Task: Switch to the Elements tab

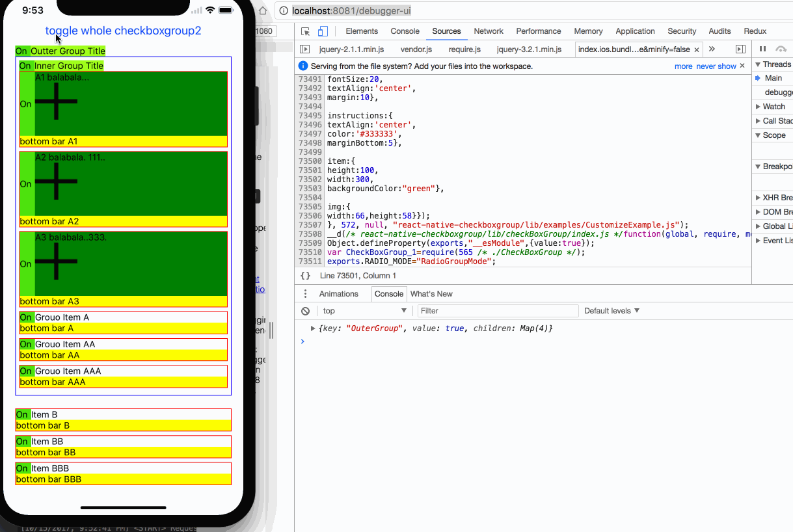Action: tap(362, 31)
